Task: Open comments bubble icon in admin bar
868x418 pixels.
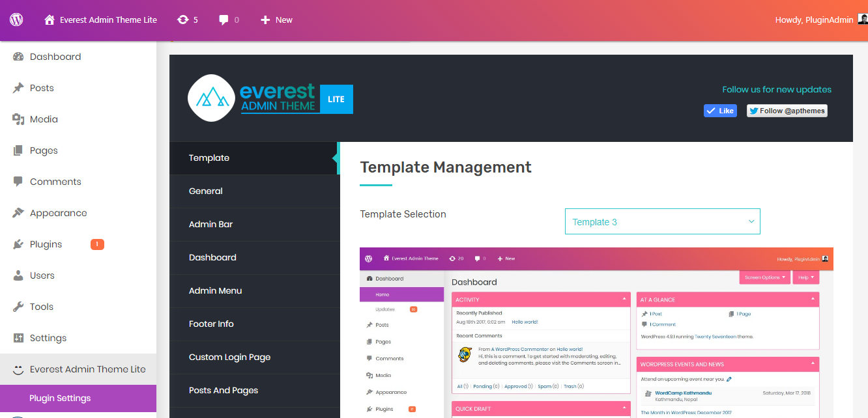Action: tap(224, 20)
